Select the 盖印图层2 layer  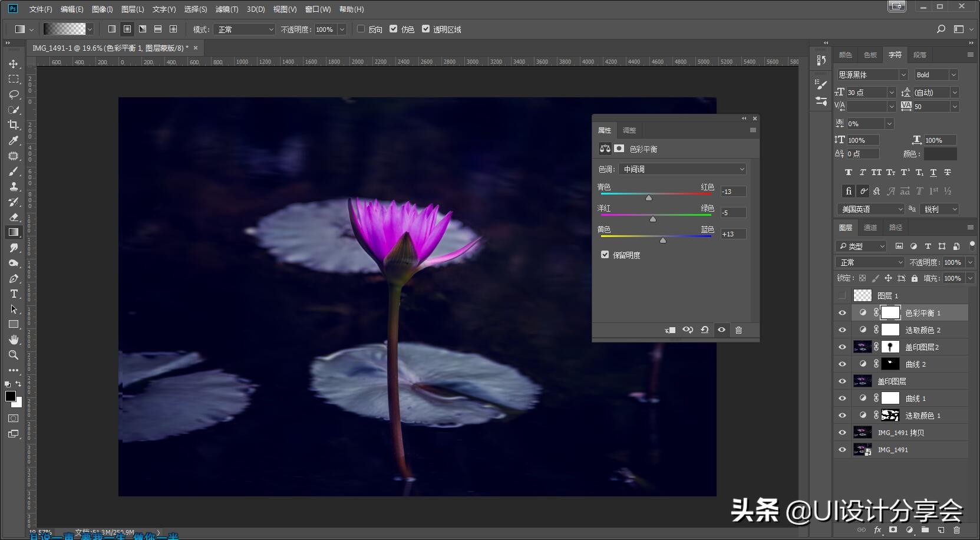[x=922, y=347]
